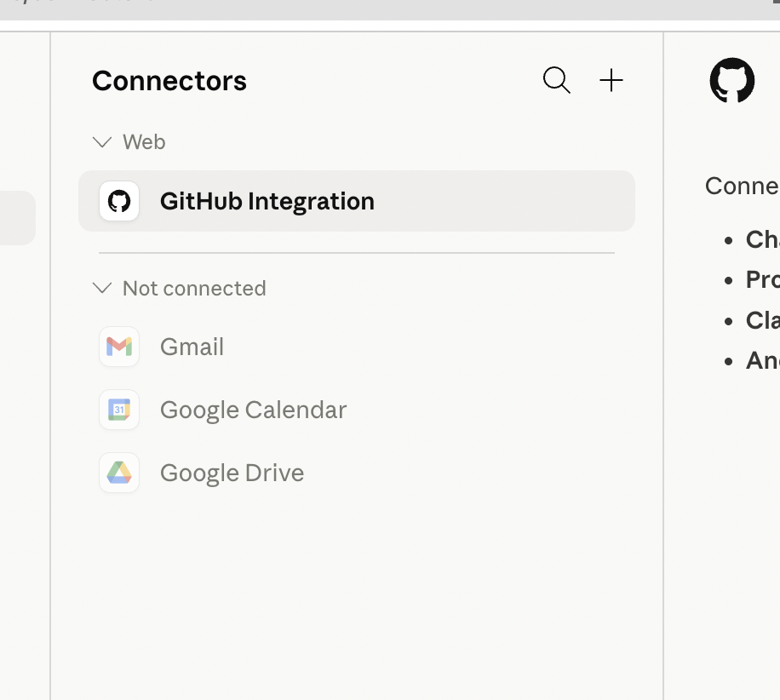Collapse the Web section chevron
Image resolution: width=780 pixels, height=700 pixels.
102,142
